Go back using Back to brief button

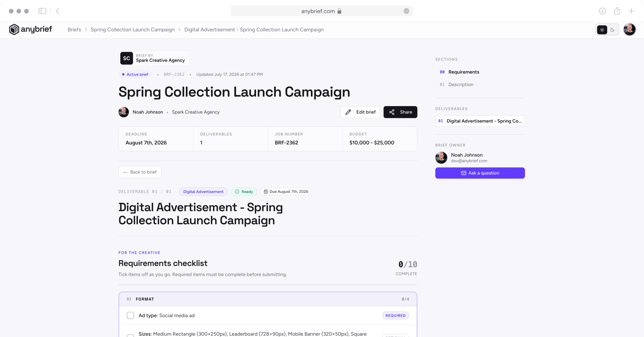pyautogui.click(x=140, y=172)
